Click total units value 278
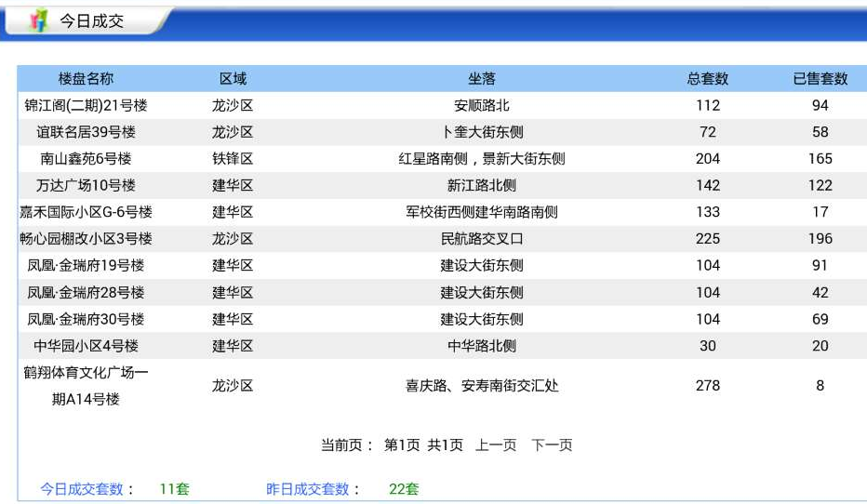 (x=708, y=385)
